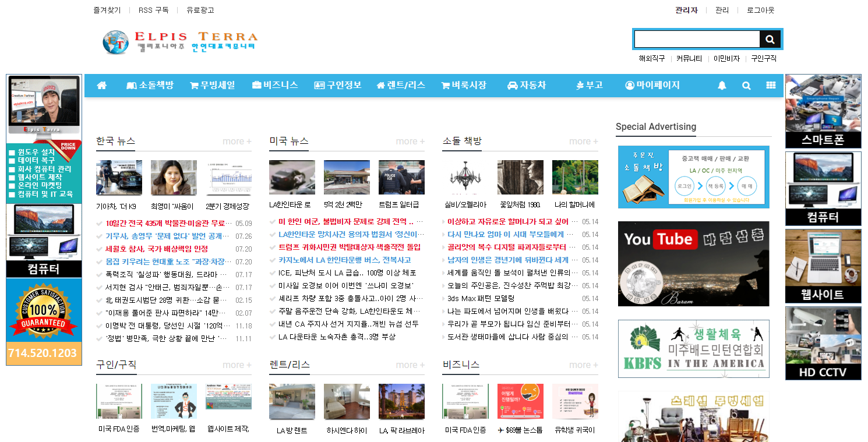Image resolution: width=868 pixels, height=442 pixels.
Task: Expand 소돌 책방 section with more +
Action: tap(583, 142)
